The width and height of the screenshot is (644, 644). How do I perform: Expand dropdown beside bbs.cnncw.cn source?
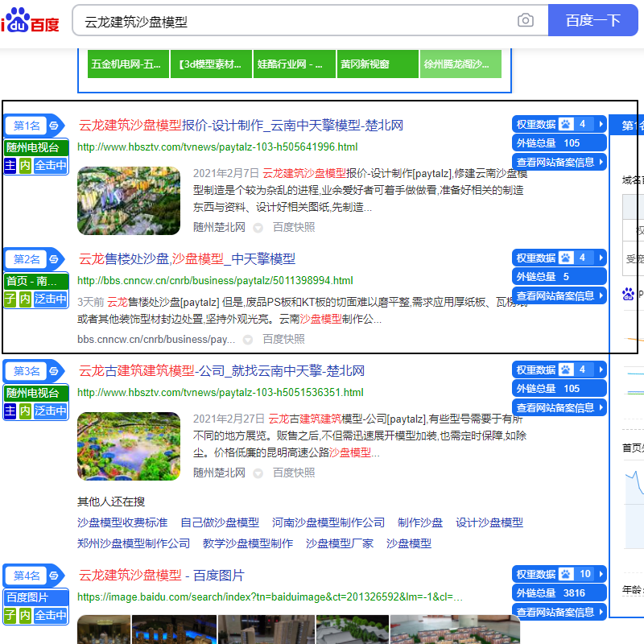[248, 340]
